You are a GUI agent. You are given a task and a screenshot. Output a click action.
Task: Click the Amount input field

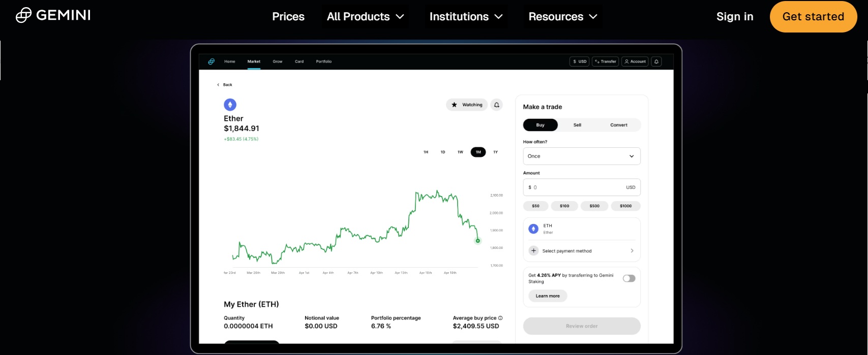[x=582, y=187]
